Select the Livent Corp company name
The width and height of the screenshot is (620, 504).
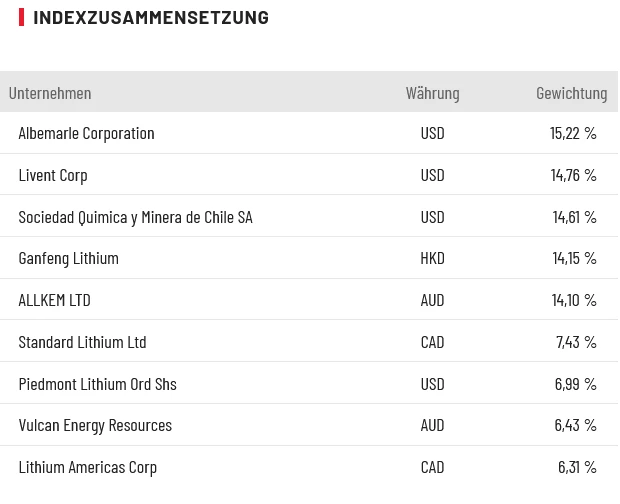pos(53,175)
